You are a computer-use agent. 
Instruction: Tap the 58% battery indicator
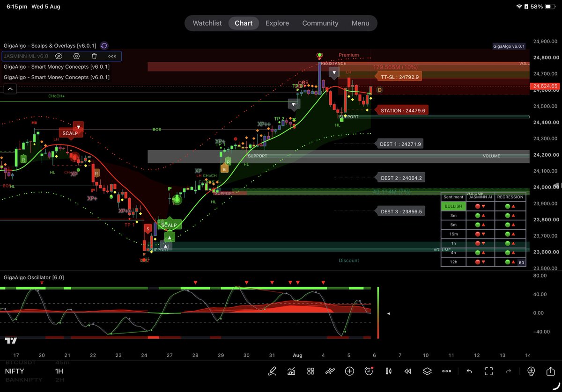[x=543, y=7]
